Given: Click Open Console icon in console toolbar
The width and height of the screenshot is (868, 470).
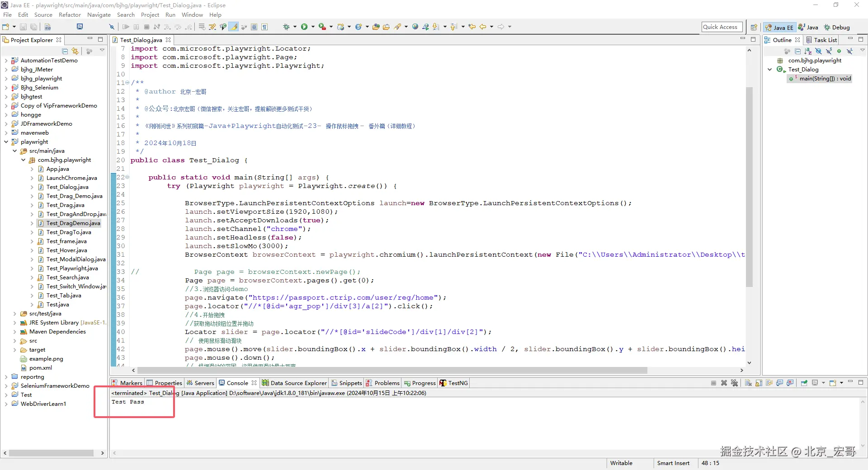Looking at the screenshot, I should pyautogui.click(x=833, y=383).
